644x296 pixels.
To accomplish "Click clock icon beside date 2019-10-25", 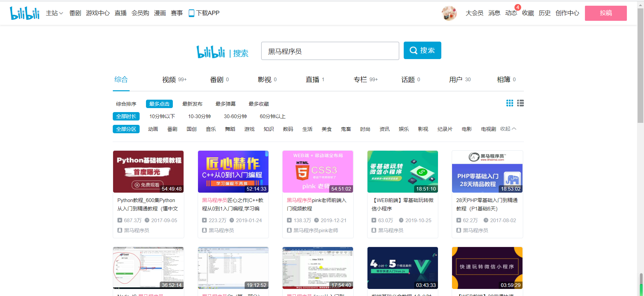I will click(401, 220).
